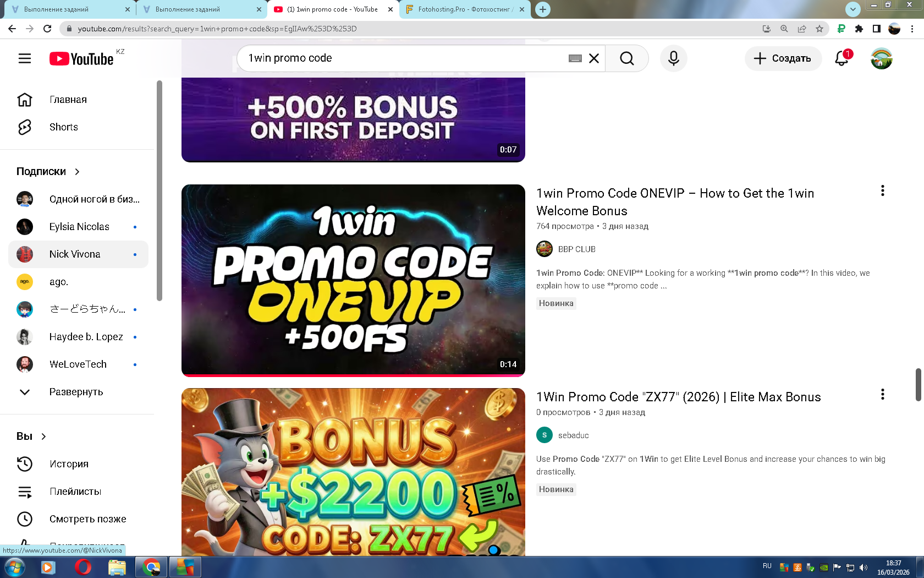Screen dimensions: 924x578
Task: Switch to the second Выполнение заданий tab
Action: [201, 9]
